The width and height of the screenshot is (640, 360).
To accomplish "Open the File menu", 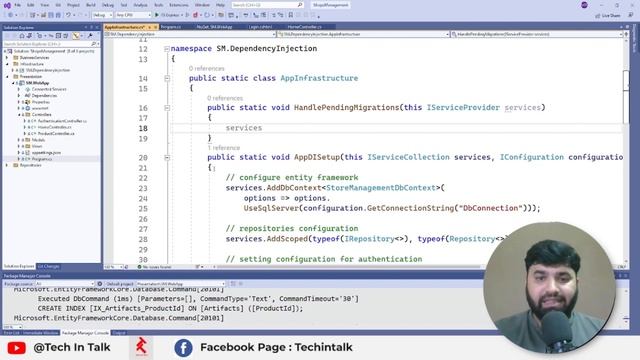I will [x=18, y=5].
